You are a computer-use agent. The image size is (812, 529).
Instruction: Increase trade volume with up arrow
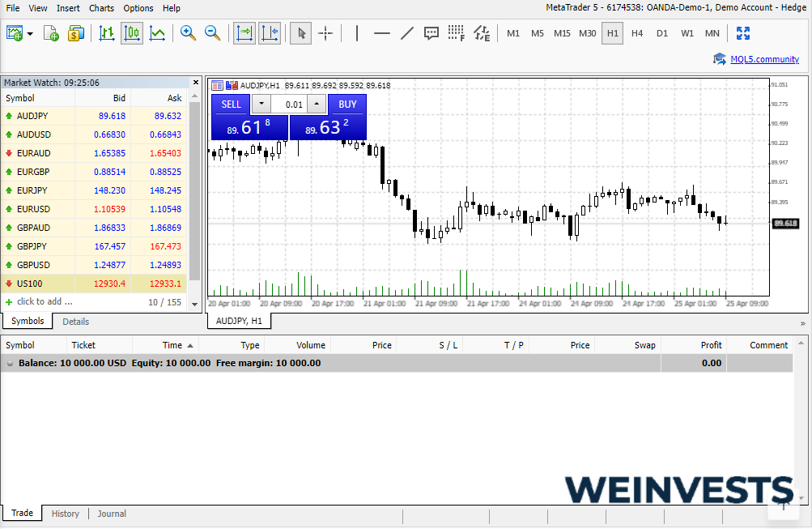pos(317,104)
